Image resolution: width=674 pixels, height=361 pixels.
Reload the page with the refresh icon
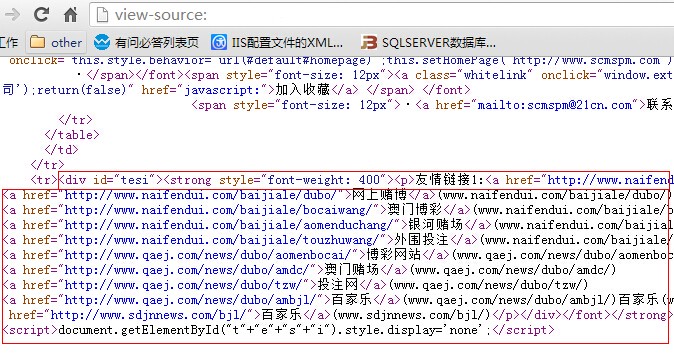point(41,15)
